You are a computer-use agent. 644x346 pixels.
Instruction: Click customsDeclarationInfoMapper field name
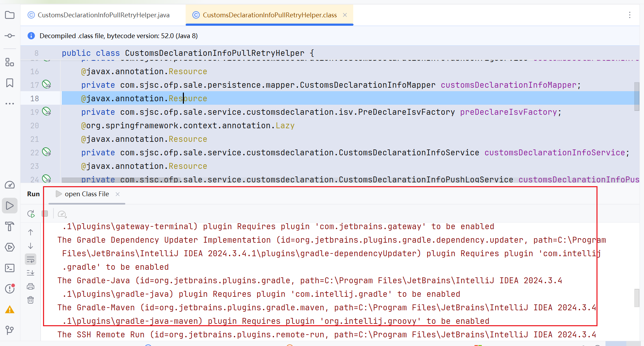click(508, 85)
